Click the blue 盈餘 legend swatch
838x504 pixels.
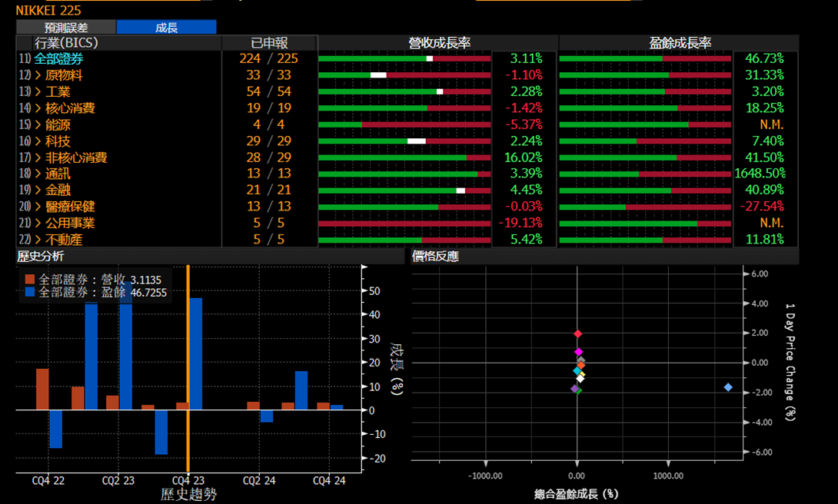30,292
